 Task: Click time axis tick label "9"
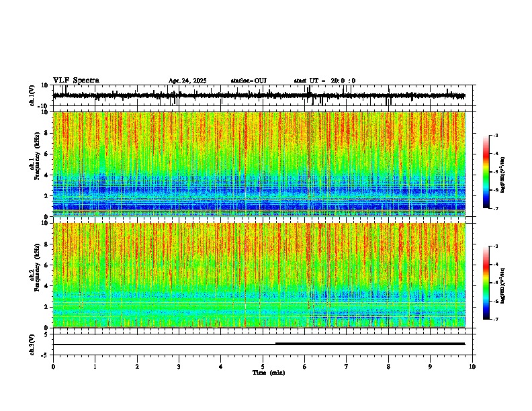pyautogui.click(x=430, y=367)
